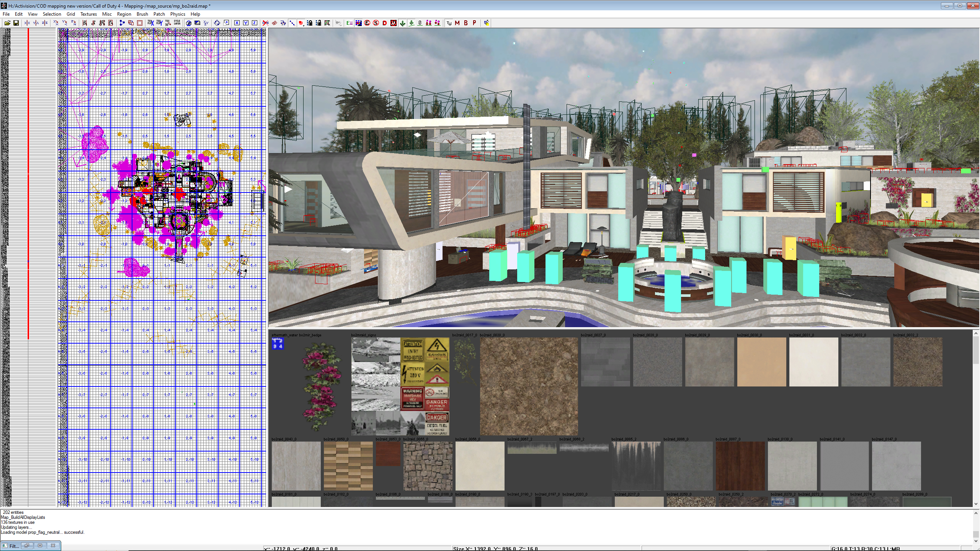Click the Tex rotate 90 button

[168, 23]
